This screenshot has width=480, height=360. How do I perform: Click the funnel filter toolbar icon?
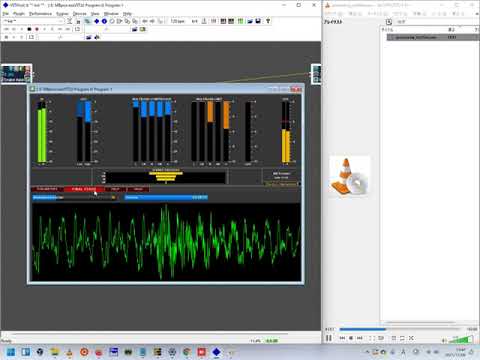pos(268,21)
